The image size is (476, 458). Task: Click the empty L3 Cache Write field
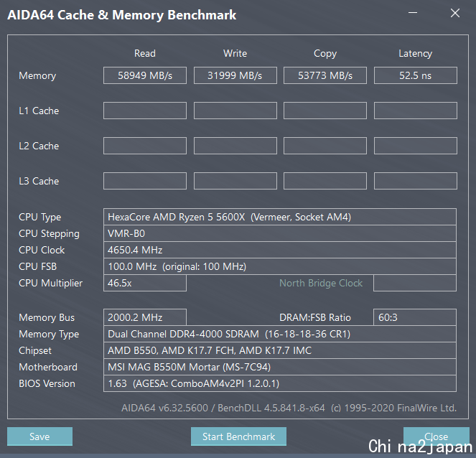235,181
